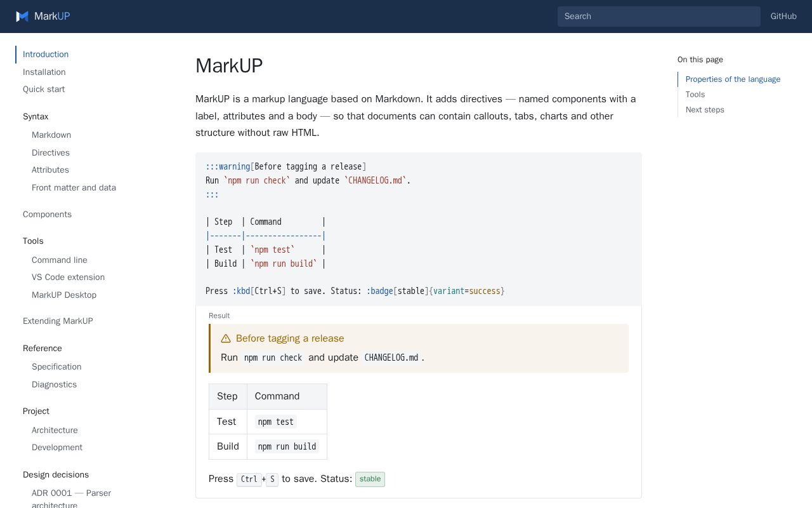Viewport: 812px width, 508px height.
Task: Open the Syntax section
Action: [36, 117]
